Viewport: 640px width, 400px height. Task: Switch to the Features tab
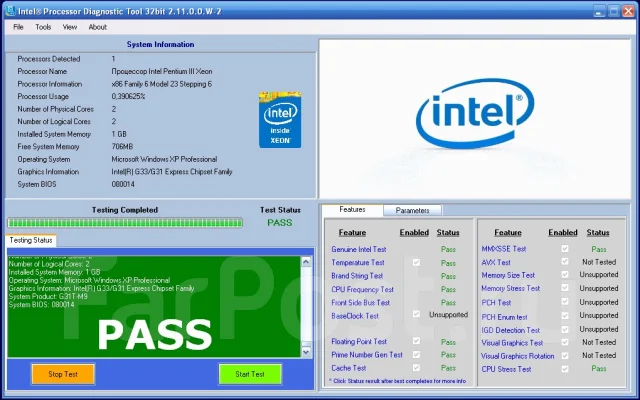click(352, 210)
